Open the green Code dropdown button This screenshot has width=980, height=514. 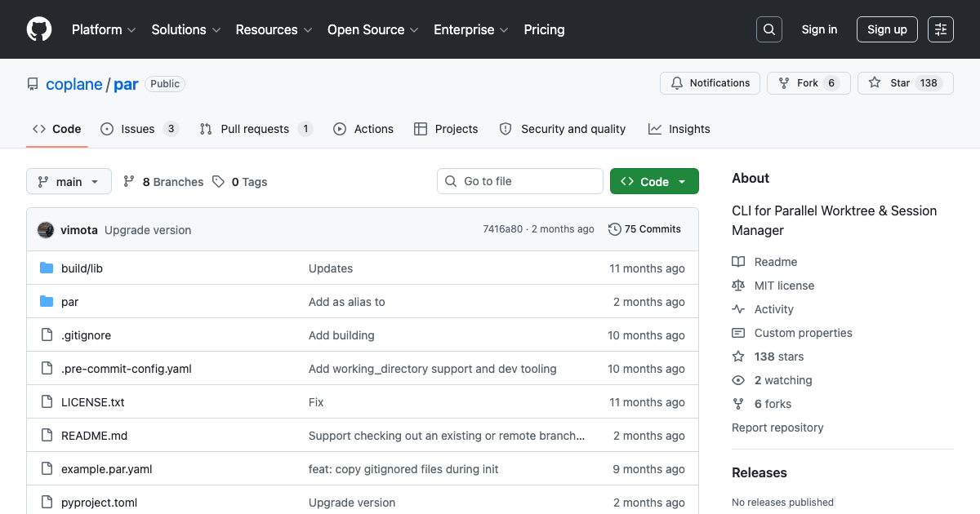pyautogui.click(x=654, y=181)
